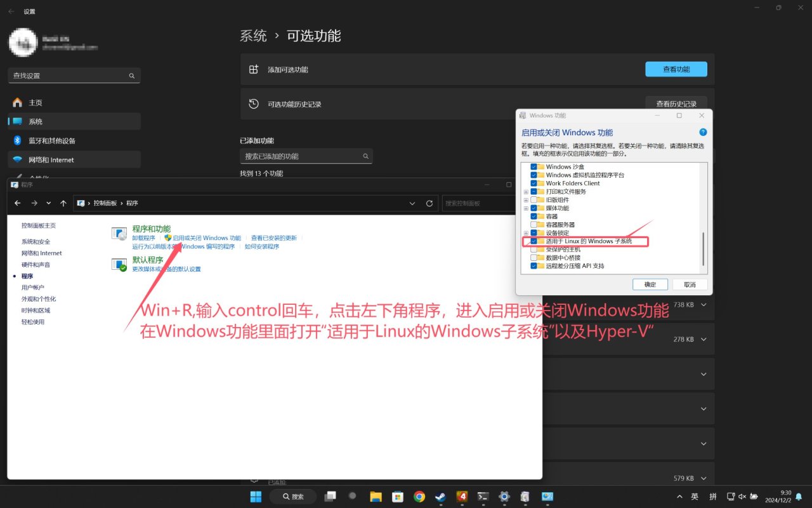Uncheck Work Folders Client checkbox
Screen dimensions: 812x508
coord(534,184)
